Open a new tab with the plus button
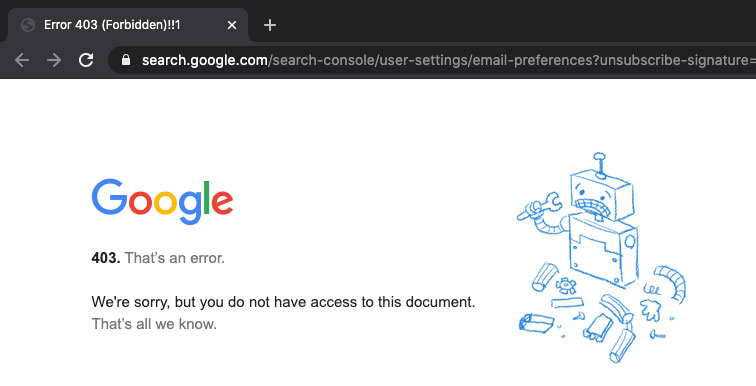Screen dimensions: 756x386 270,25
